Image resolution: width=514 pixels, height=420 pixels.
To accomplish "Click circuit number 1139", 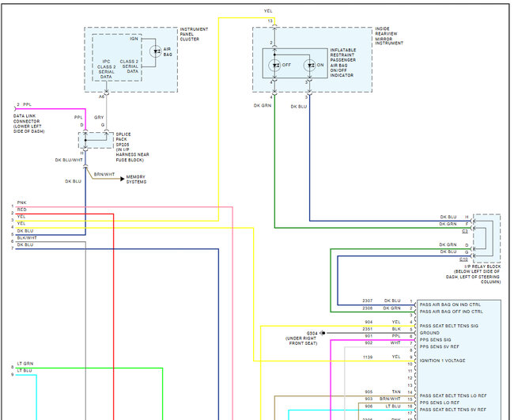I will [368, 357].
